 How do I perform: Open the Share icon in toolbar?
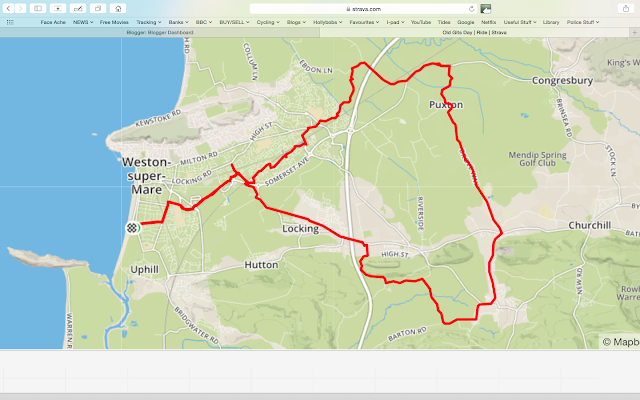pos(626,8)
